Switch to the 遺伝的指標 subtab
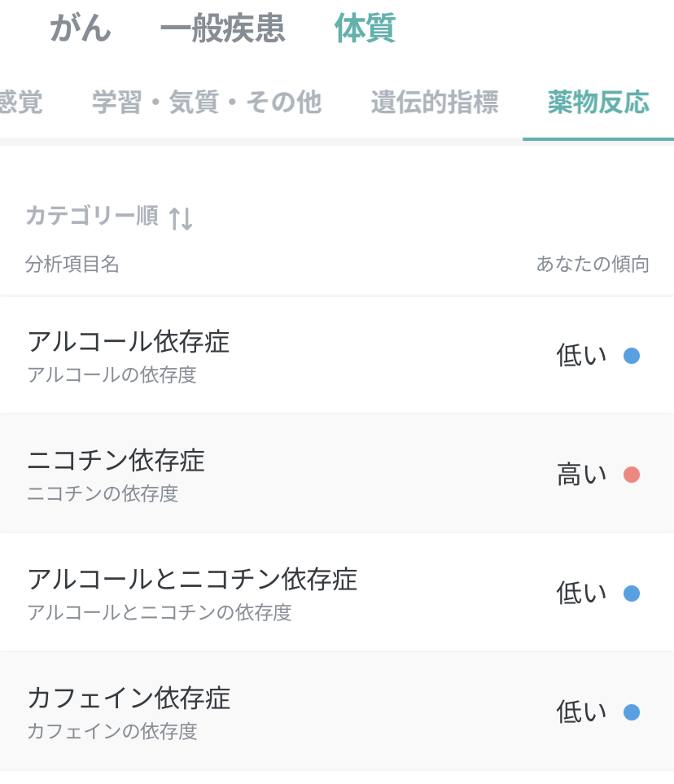674x784 pixels. coord(435,102)
